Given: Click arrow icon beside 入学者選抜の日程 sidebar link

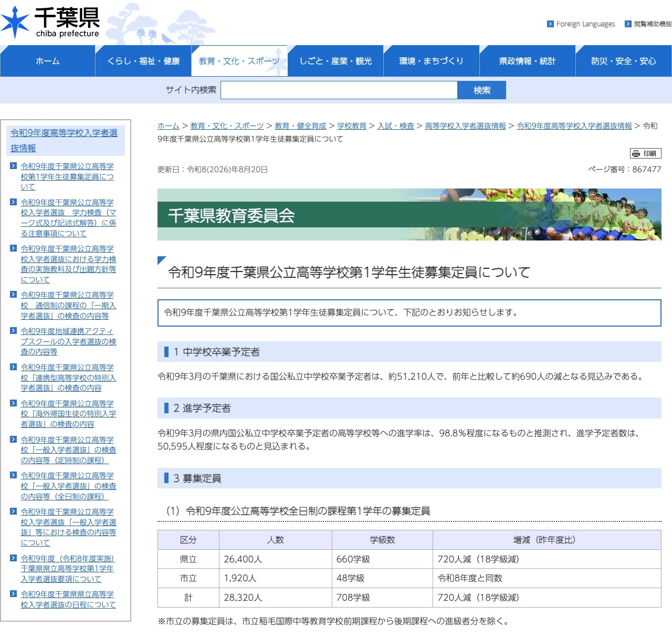Looking at the screenshot, I should (14, 594).
